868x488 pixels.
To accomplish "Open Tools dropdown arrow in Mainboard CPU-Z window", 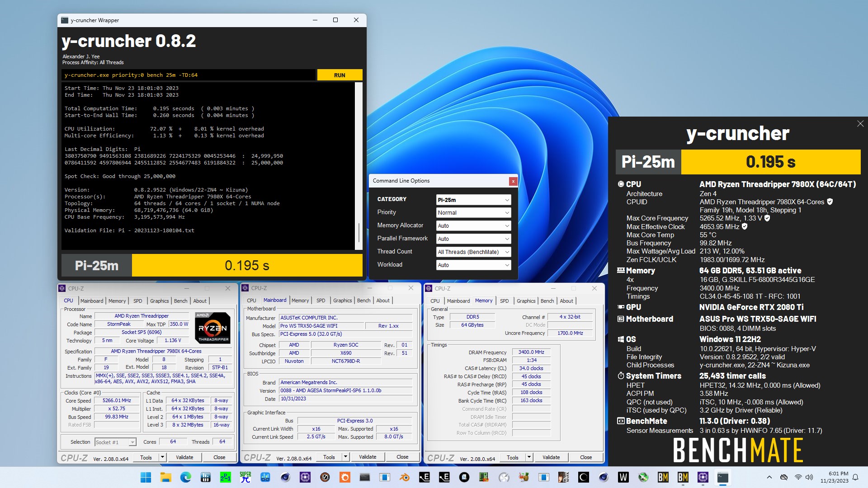I will (x=345, y=457).
